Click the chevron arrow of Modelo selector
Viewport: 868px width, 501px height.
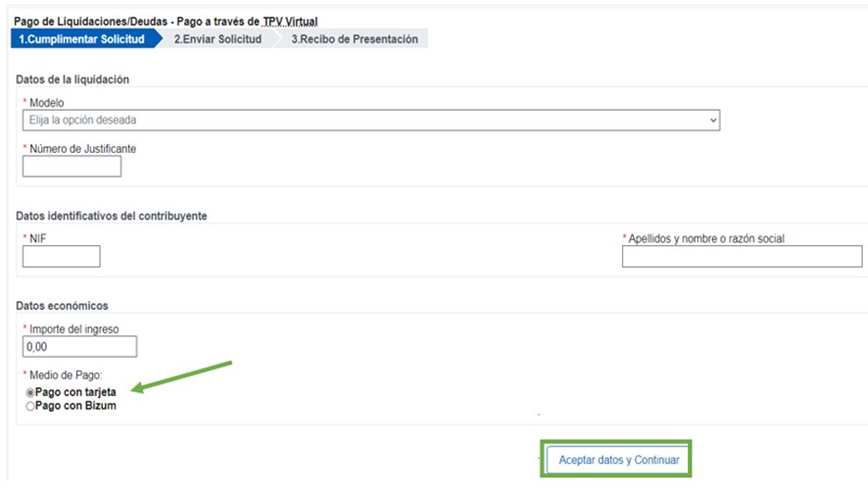coord(712,120)
